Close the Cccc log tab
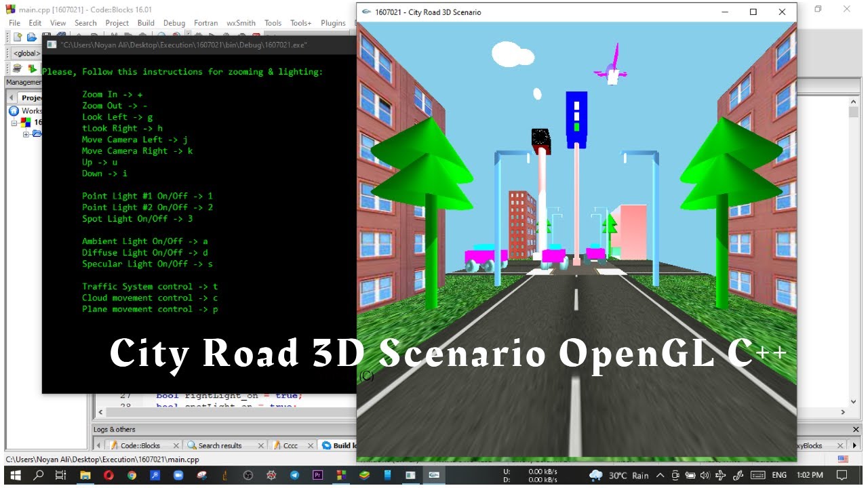This screenshot has height=488, width=868. (x=310, y=445)
